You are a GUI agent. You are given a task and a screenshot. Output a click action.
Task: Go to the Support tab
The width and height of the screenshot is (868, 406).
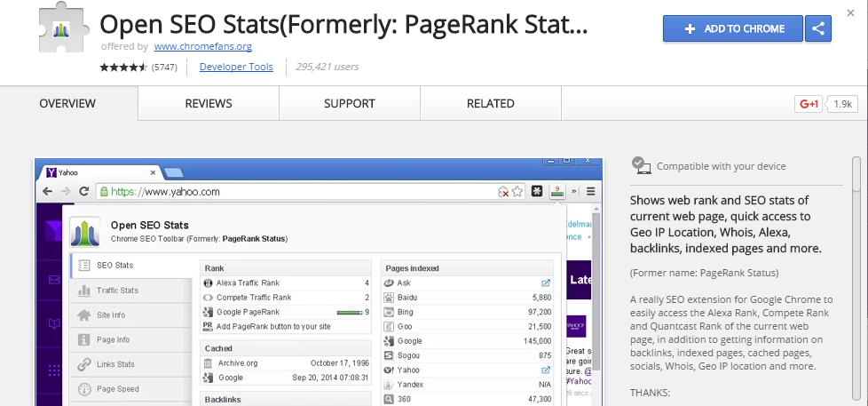coord(349,104)
